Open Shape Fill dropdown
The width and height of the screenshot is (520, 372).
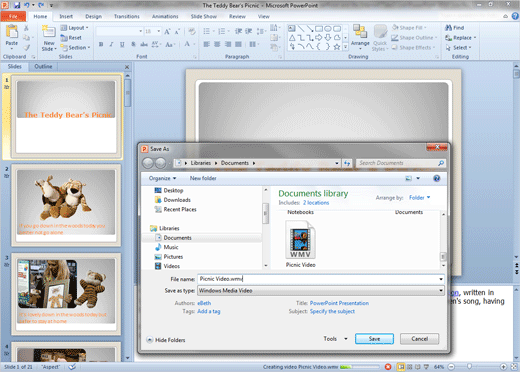pos(409,28)
